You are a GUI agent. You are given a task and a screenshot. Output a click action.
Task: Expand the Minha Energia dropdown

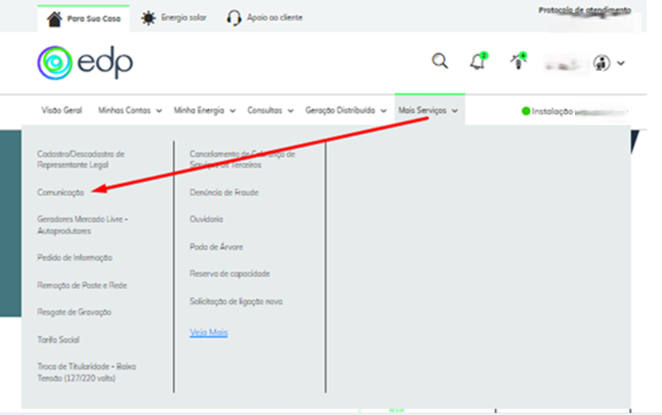(x=204, y=110)
